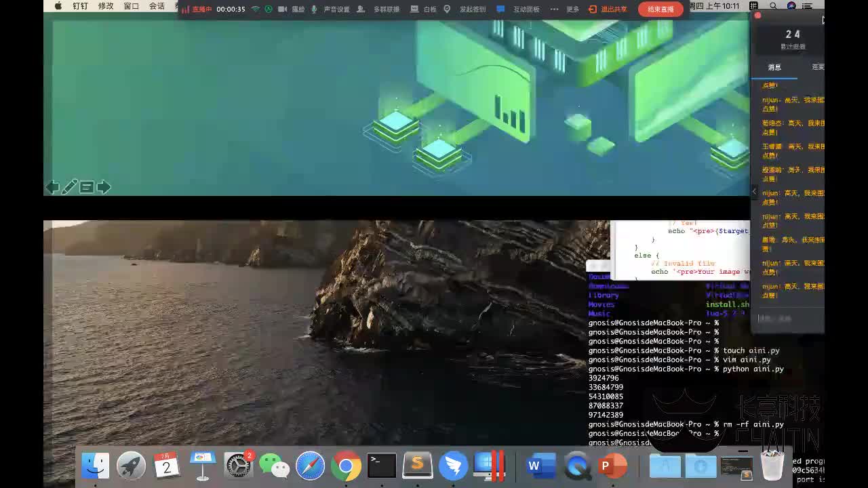Click the red 结束直播 button

pos(660,9)
